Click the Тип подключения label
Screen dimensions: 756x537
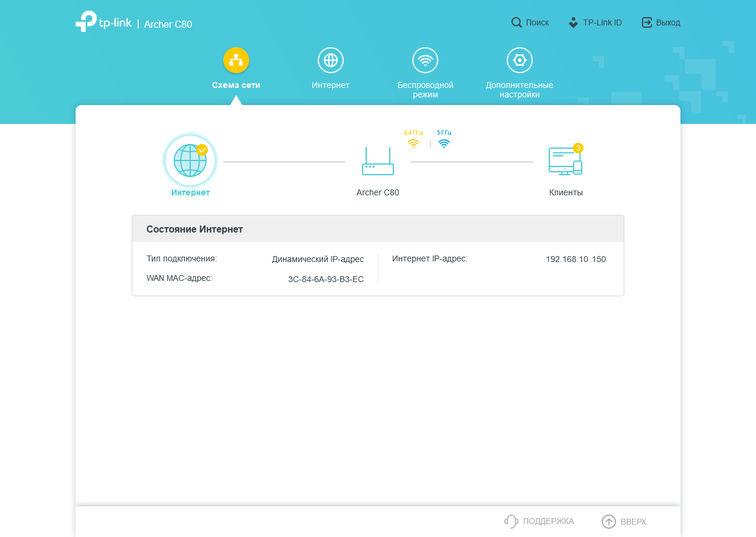pos(182,258)
